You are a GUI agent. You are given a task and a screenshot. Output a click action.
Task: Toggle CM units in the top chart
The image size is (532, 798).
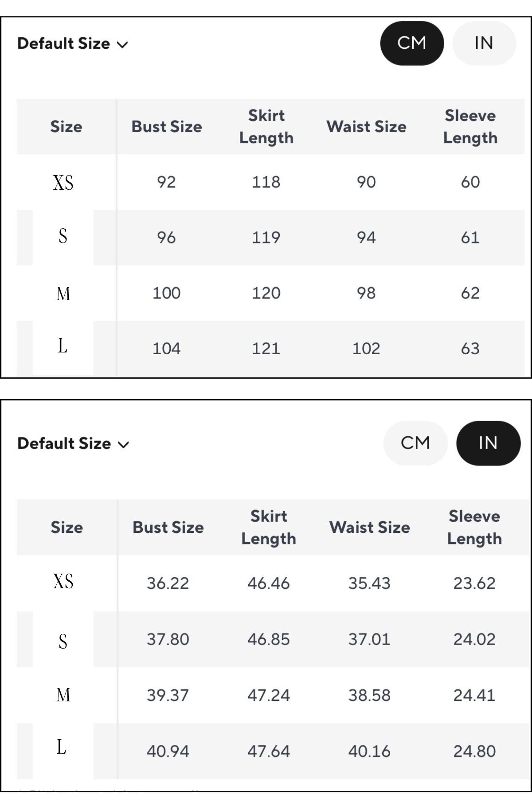pos(412,43)
